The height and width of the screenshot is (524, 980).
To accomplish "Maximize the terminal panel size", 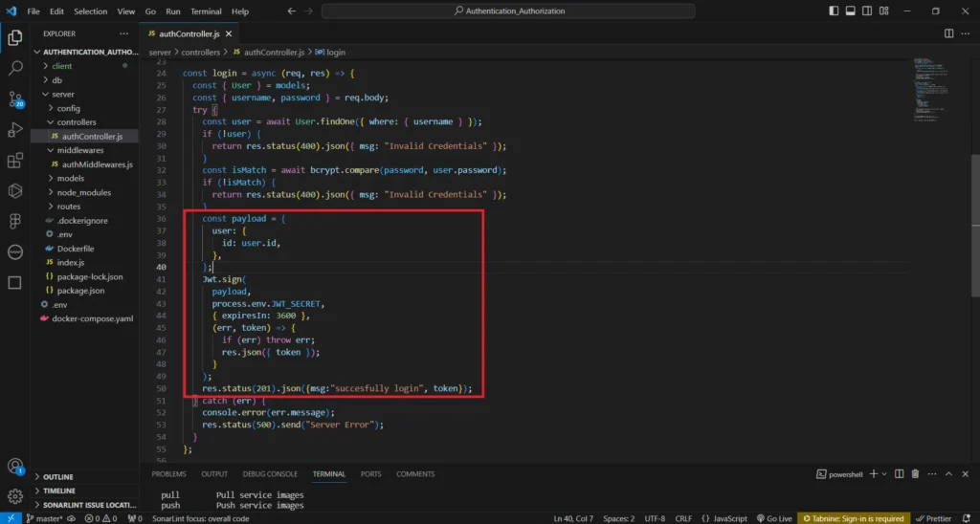I will [948, 474].
